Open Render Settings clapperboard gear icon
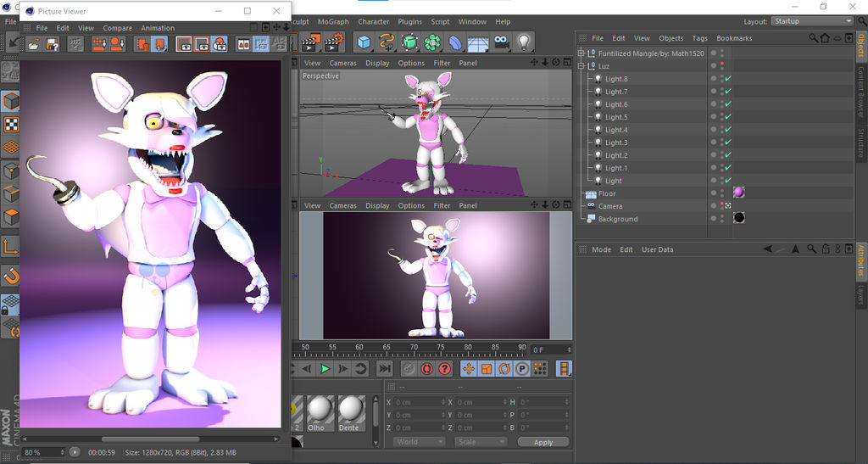The image size is (868, 464). click(334, 42)
